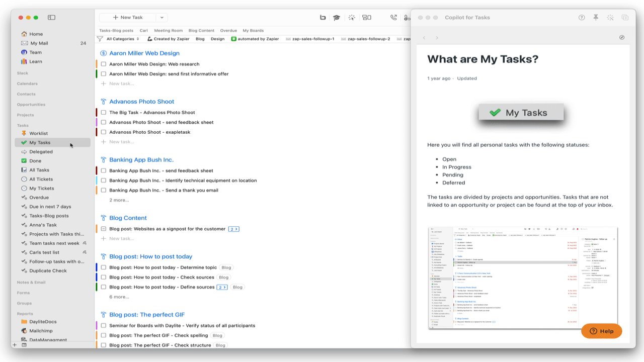644x362 pixels.
Task: Pin the Copilot for Tasks window
Action: 596,18
